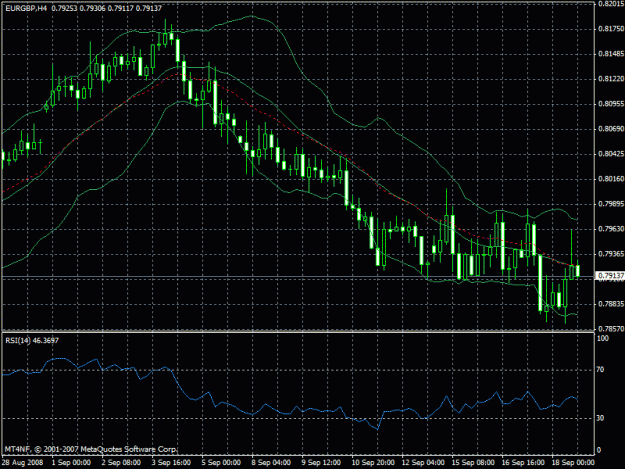The width and height of the screenshot is (625, 469).
Task: Select the 0.82015 price axis label
Action: [611, 4]
